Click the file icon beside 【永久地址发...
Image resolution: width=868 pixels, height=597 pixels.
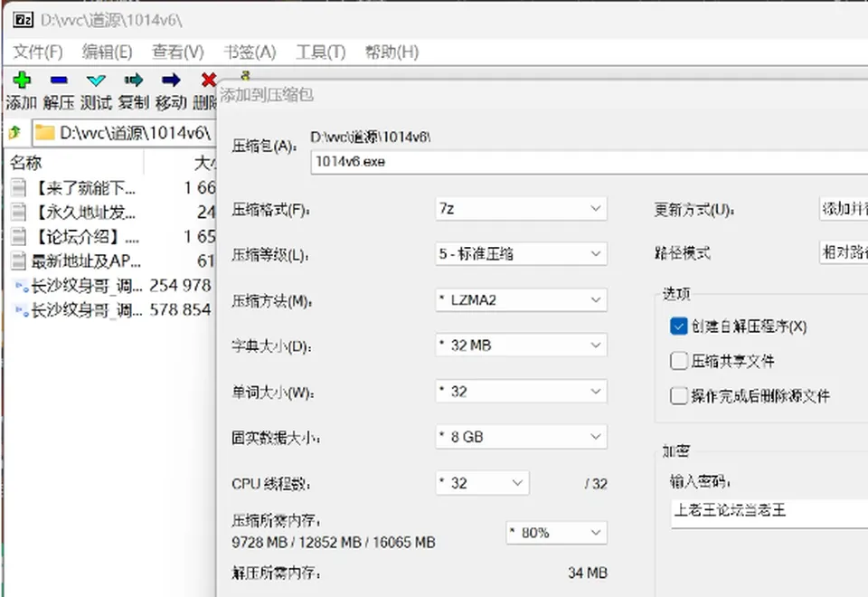(19, 212)
